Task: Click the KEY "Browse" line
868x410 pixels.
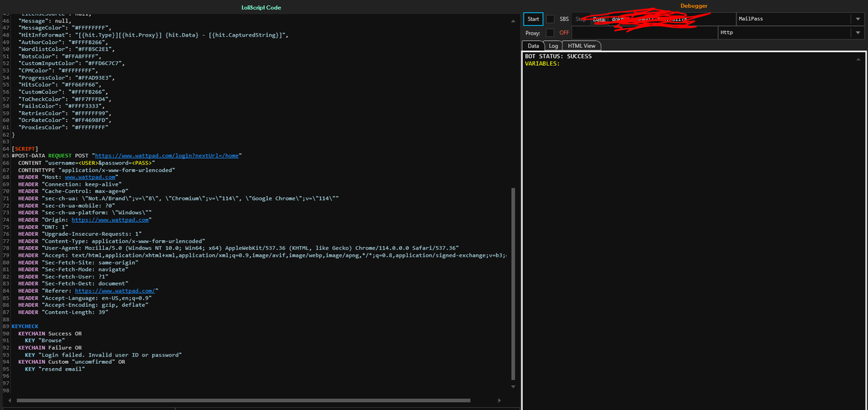Action: point(43,340)
